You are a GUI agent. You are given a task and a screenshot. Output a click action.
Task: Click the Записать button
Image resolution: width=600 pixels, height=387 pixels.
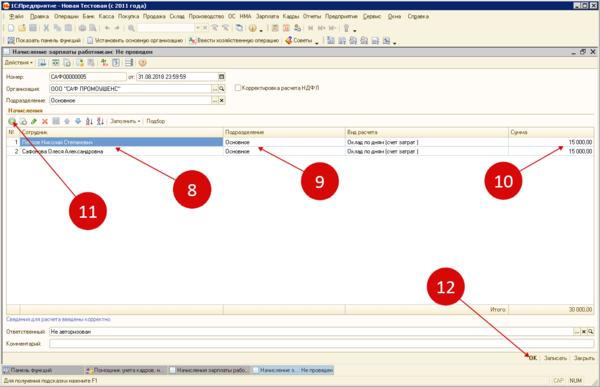tap(555, 358)
